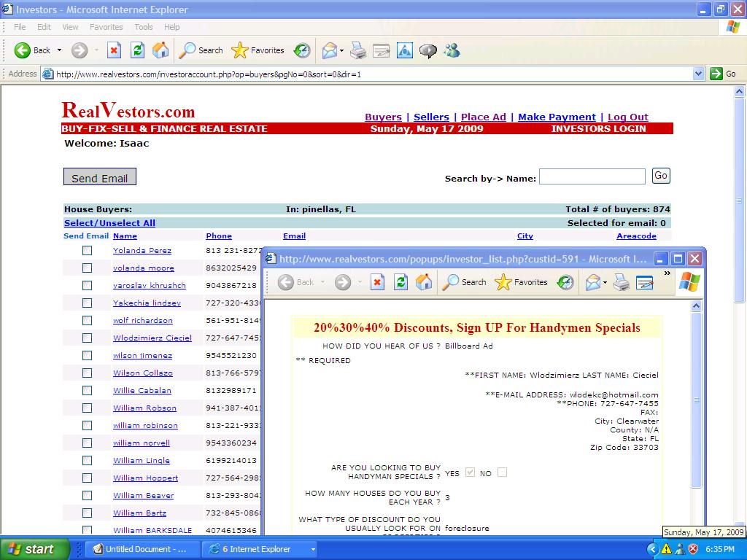
Task: Toggle checkbox for Willie Cabalan
Action: point(88,391)
